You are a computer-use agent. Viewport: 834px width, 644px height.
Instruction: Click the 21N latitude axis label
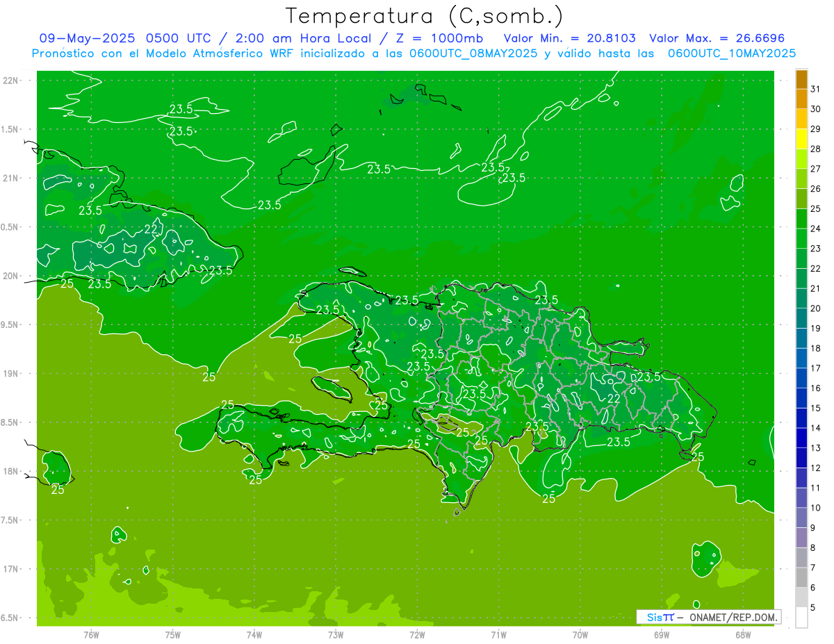click(11, 178)
